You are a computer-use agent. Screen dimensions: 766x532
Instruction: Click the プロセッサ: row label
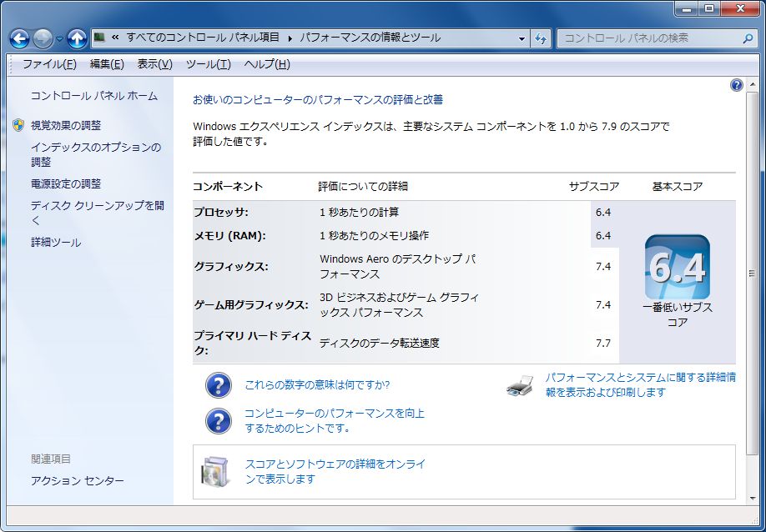pos(221,213)
